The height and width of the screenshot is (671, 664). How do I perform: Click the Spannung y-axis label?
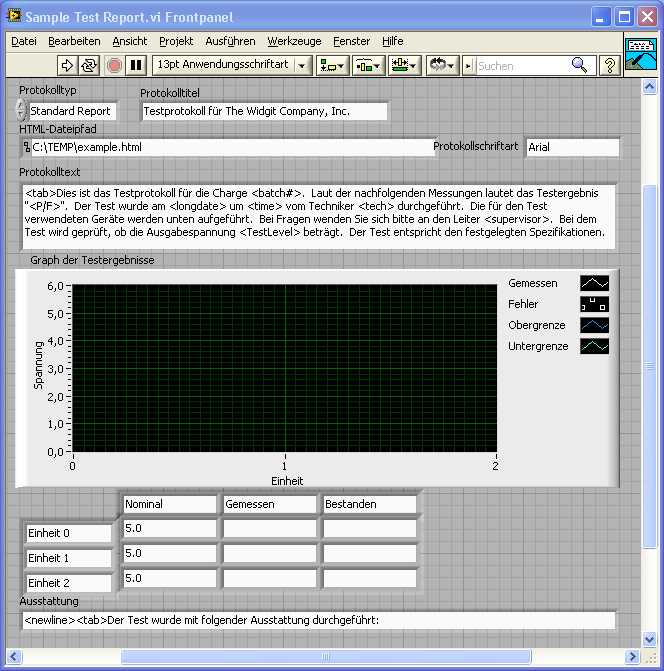(39, 365)
